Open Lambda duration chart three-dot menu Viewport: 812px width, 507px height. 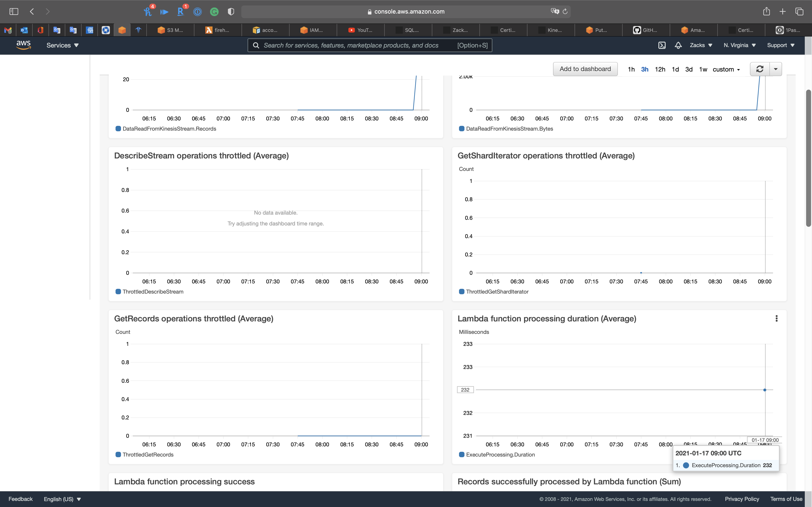[776, 318]
